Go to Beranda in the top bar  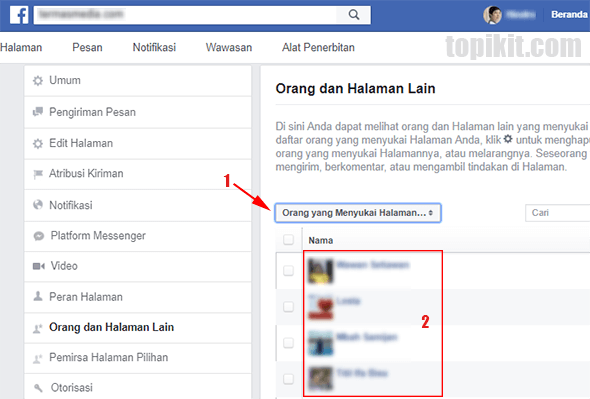[x=569, y=15]
